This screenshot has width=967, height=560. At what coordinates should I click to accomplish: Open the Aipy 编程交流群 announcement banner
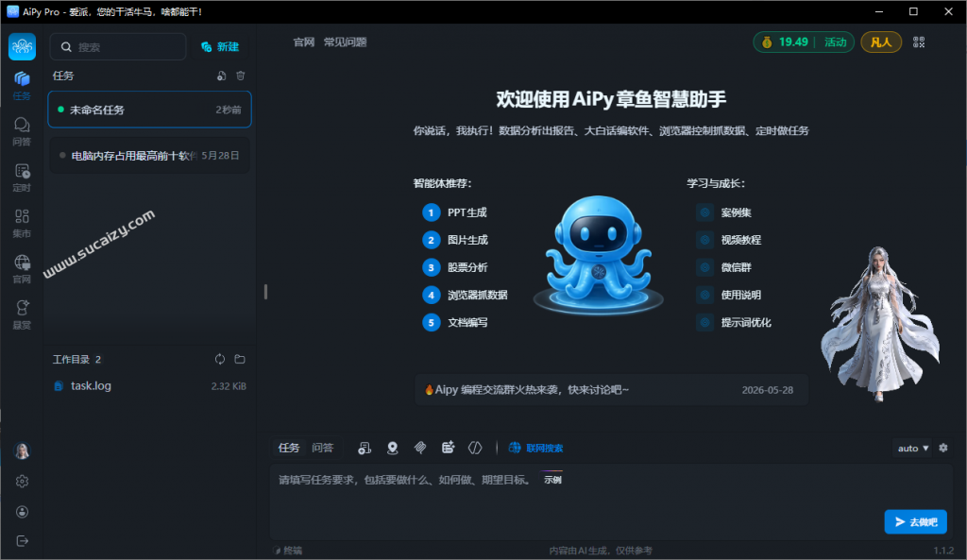point(611,390)
